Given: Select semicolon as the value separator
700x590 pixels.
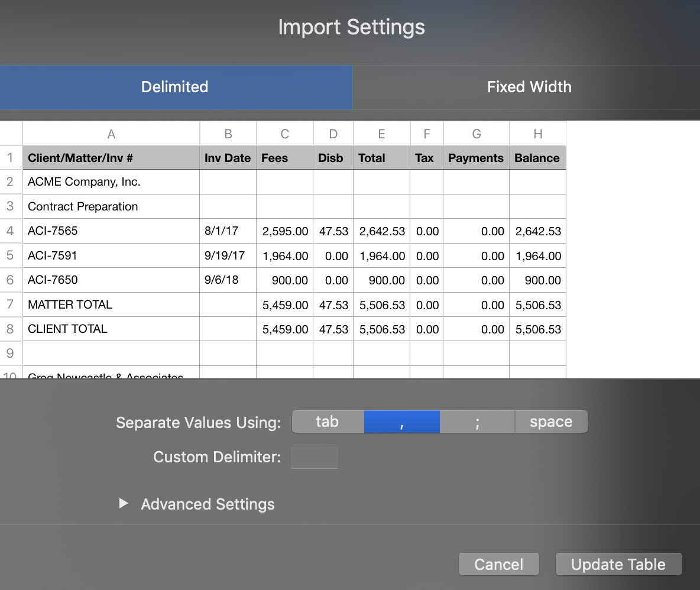Looking at the screenshot, I should [477, 422].
